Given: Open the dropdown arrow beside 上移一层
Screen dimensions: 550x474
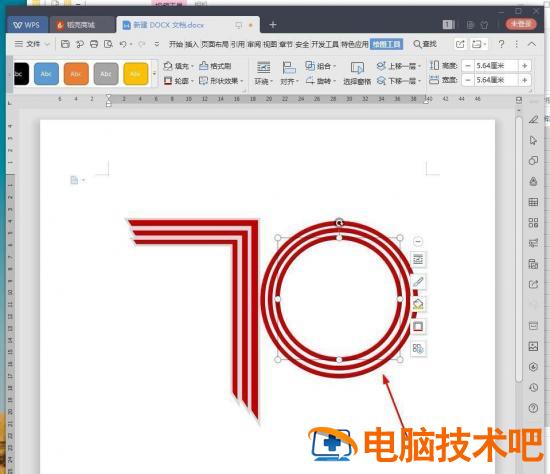Looking at the screenshot, I should (x=420, y=66).
